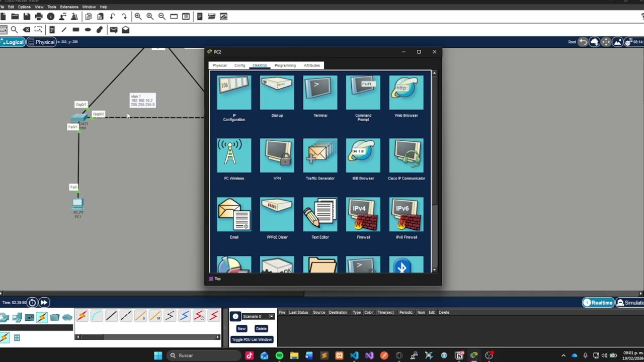Viewport: 644px width, 362px height.
Task: Click the Delete scenario button
Action: point(261,328)
